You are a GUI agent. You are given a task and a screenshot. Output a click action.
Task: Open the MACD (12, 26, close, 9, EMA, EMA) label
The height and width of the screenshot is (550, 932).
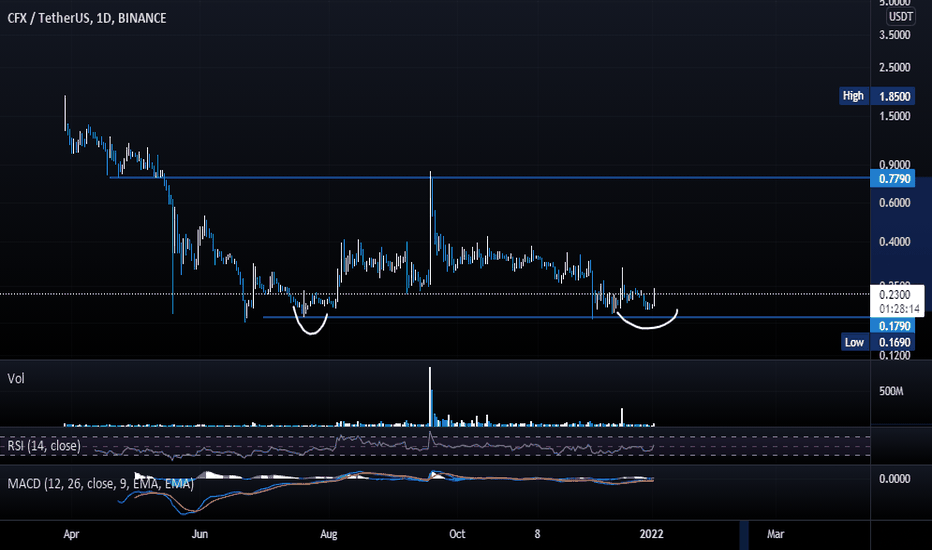[x=100, y=484]
